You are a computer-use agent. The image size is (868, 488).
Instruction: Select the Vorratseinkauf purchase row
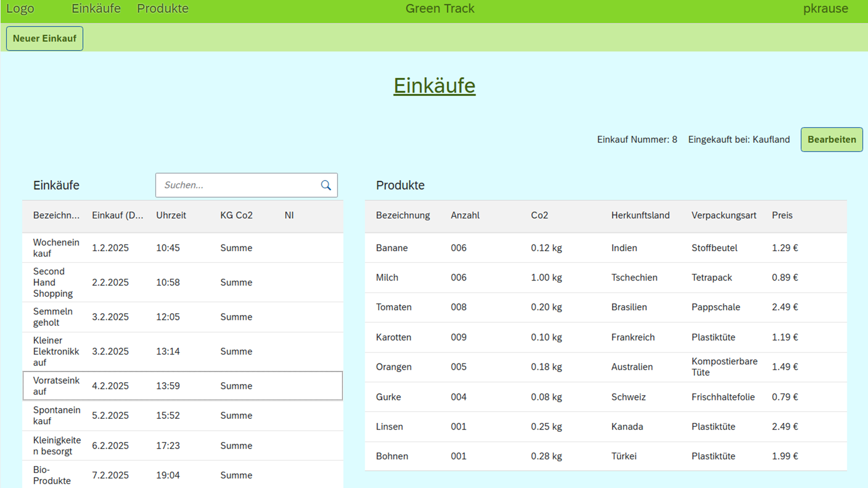[182, 386]
